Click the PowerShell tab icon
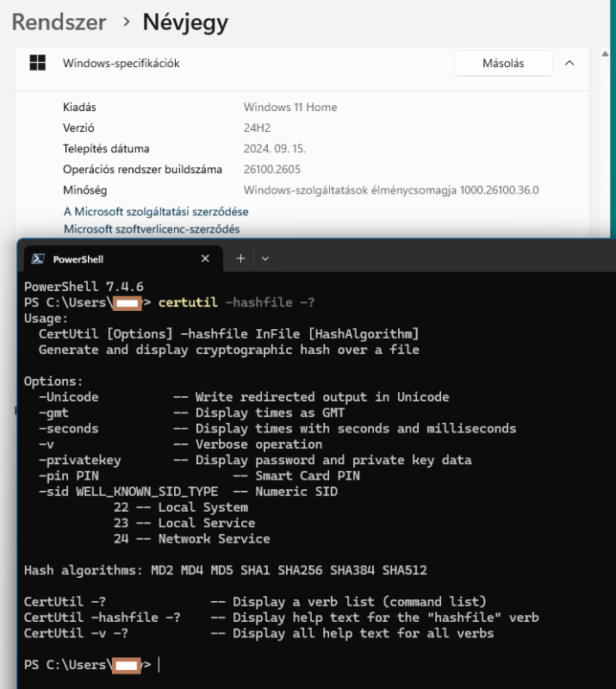Viewport: 616px width, 689px height. click(x=38, y=259)
